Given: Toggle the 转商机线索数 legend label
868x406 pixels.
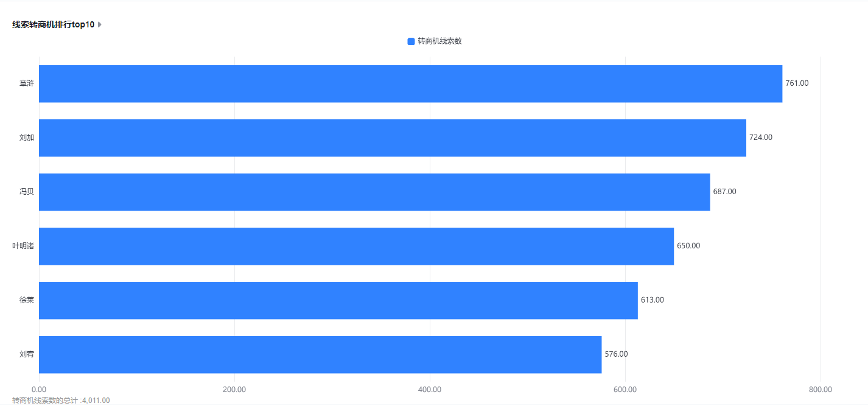Looking at the screenshot, I should click(x=439, y=41).
